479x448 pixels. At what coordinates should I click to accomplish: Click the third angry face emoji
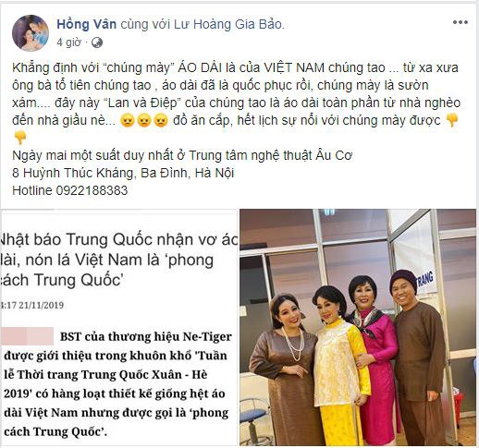pos(161,120)
